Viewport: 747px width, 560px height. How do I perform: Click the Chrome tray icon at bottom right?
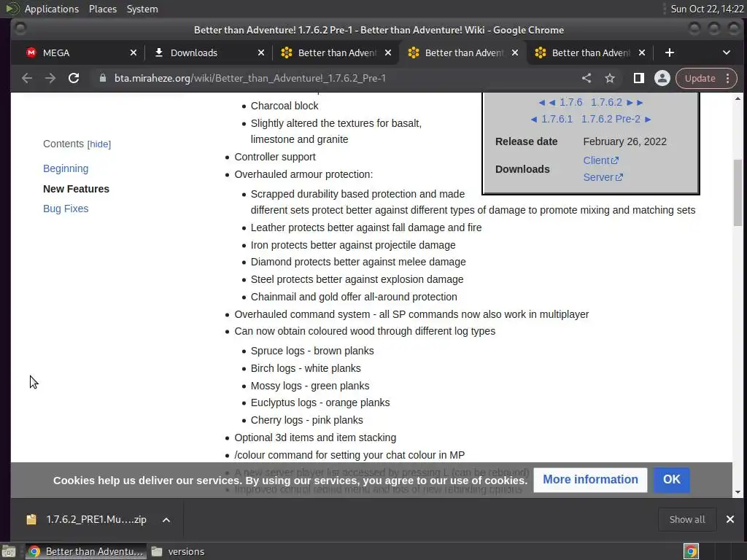point(691,551)
